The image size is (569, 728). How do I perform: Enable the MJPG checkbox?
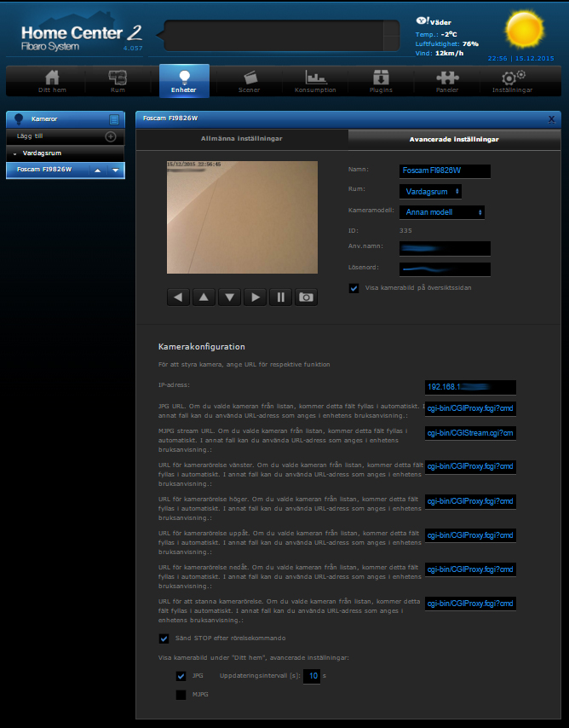(181, 695)
